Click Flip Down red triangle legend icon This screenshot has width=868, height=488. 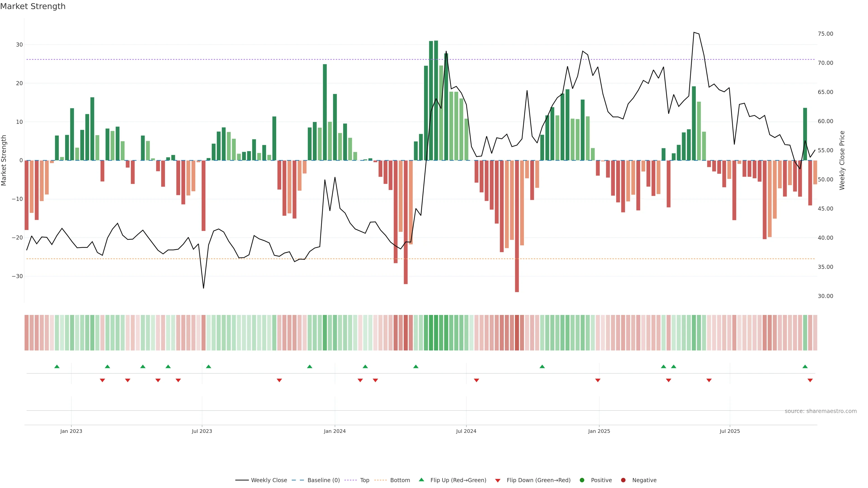click(x=498, y=480)
